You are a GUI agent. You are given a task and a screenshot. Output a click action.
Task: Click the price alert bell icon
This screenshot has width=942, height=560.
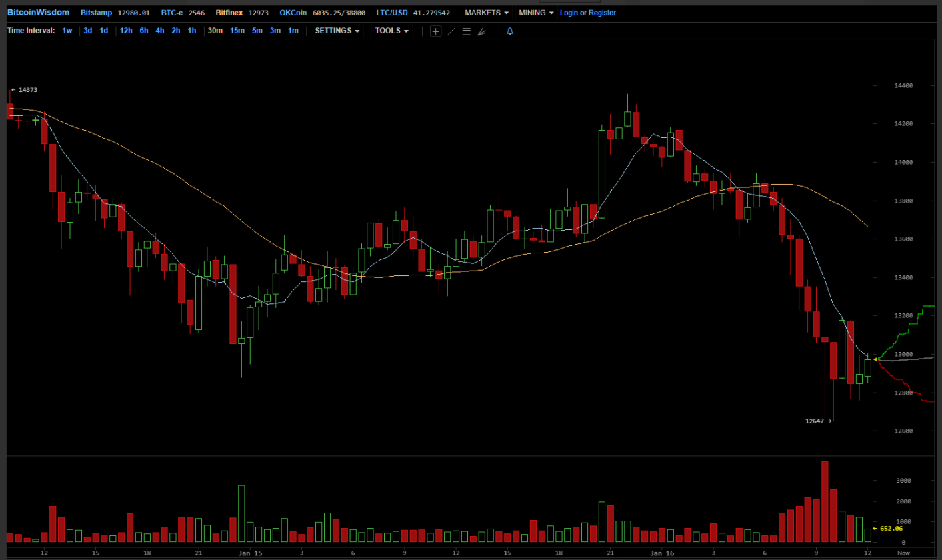coord(510,31)
